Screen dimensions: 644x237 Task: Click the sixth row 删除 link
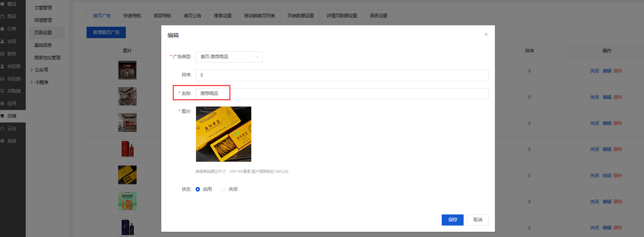(x=618, y=202)
